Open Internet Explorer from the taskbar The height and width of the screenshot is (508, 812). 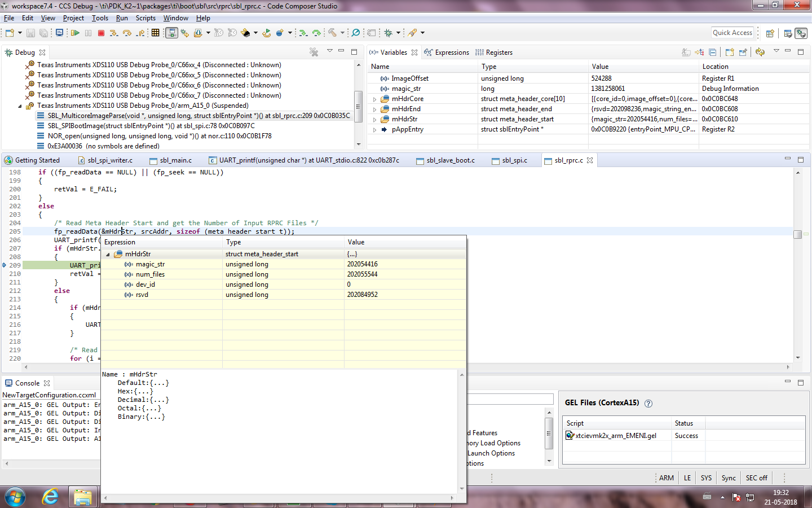pyautogui.click(x=50, y=497)
